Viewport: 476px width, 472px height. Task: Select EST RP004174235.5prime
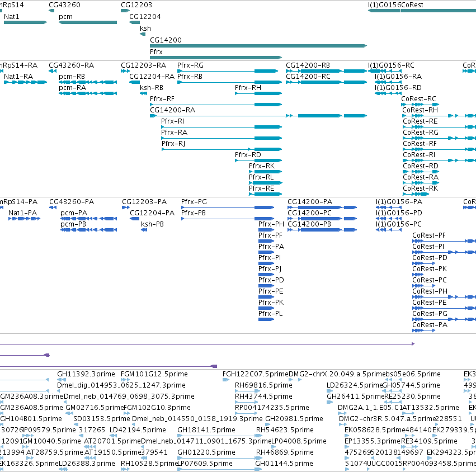pyautogui.click(x=247, y=413)
